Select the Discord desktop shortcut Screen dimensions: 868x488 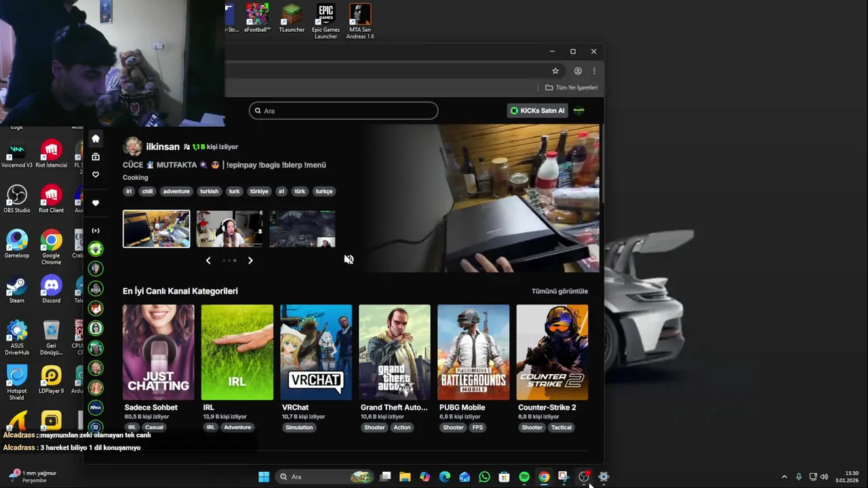52,290
